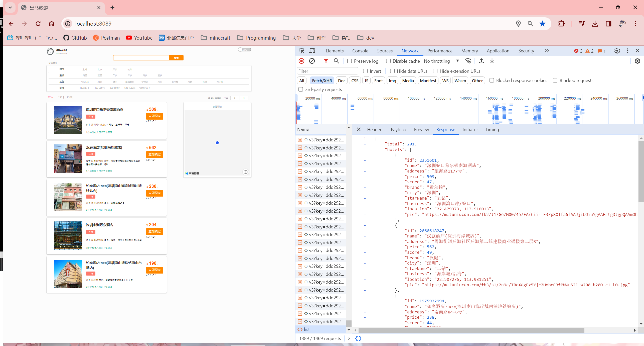
Task: Open the DevTools settings gear
Action: (617, 51)
